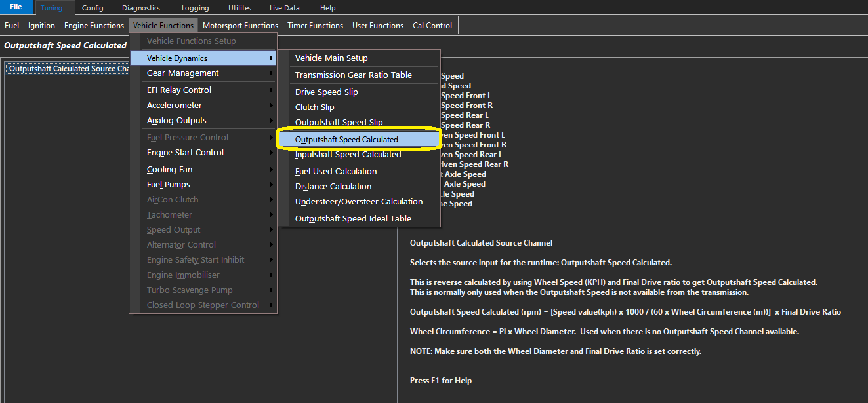Open Vehicle Main Setup
This screenshot has height=403, width=868.
pyautogui.click(x=331, y=58)
